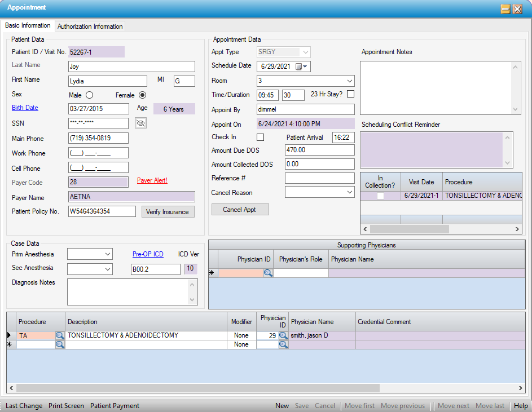Open the Schedule Date calendar picker
The height and width of the screenshot is (412, 532).
(302, 67)
